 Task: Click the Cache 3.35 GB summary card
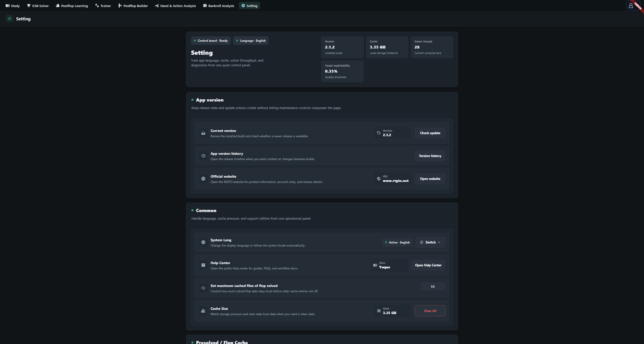click(x=387, y=47)
